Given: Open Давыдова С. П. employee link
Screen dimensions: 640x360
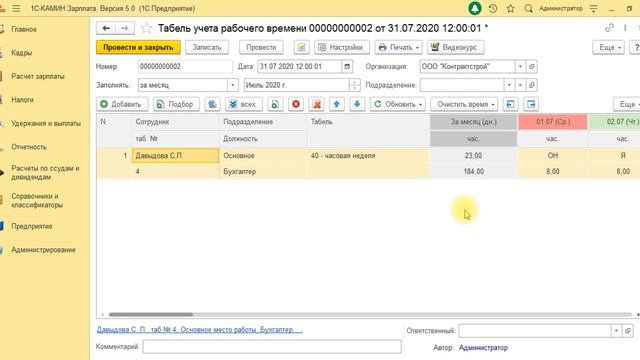Looking at the screenshot, I should (200, 329).
